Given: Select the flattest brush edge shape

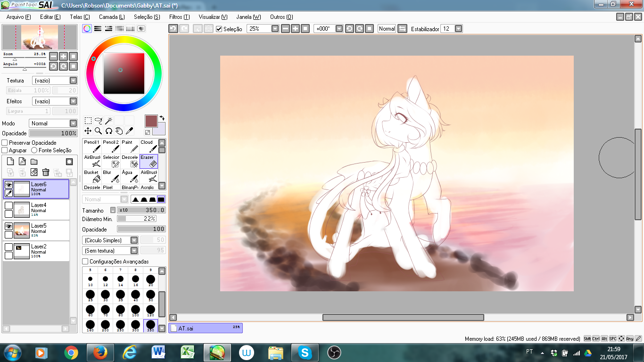Looking at the screenshot, I should (161, 199).
